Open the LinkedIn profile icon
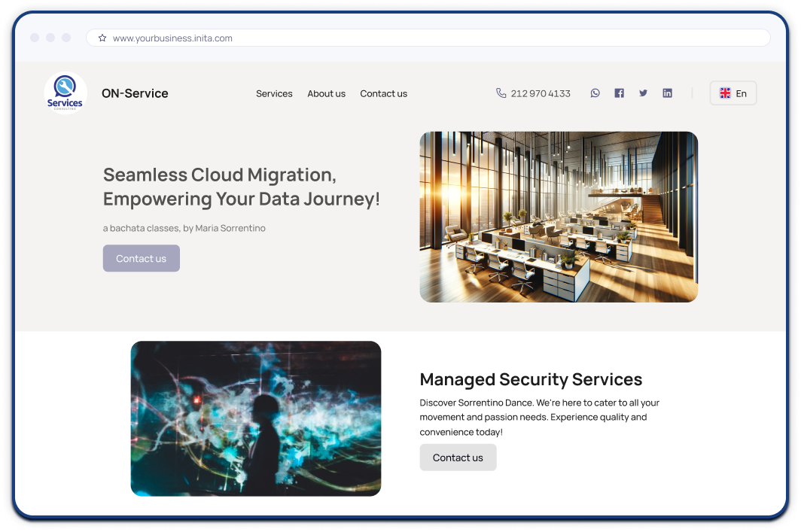 (x=667, y=93)
